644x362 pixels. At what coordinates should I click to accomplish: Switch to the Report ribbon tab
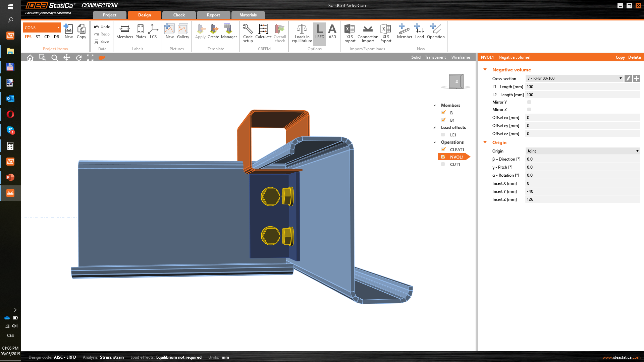click(213, 15)
